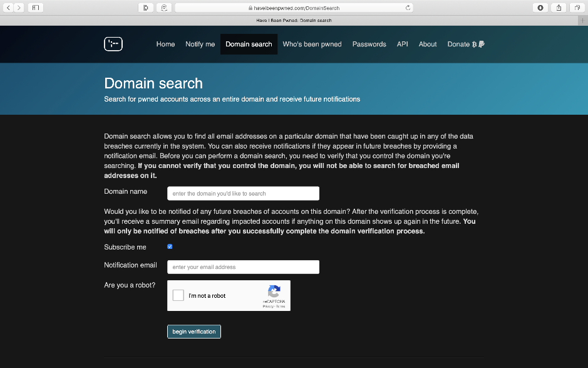Click the 'Subscribe me' label text

click(x=125, y=247)
